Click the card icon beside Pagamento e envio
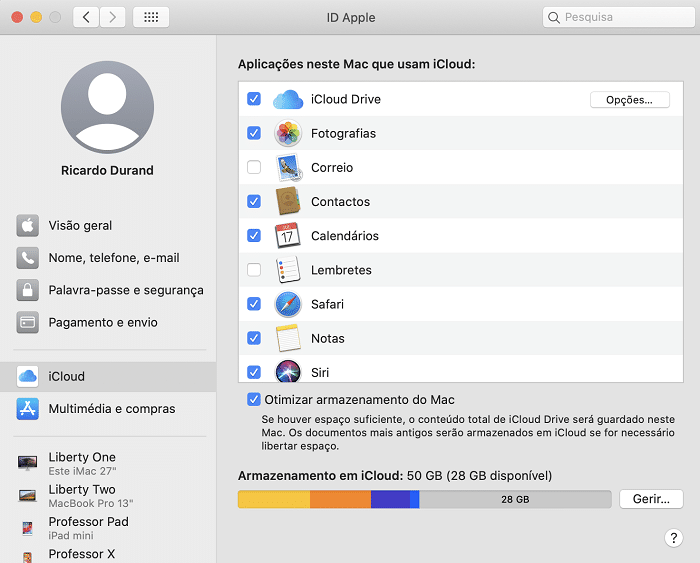Viewport: 700px width, 563px height. click(x=28, y=322)
